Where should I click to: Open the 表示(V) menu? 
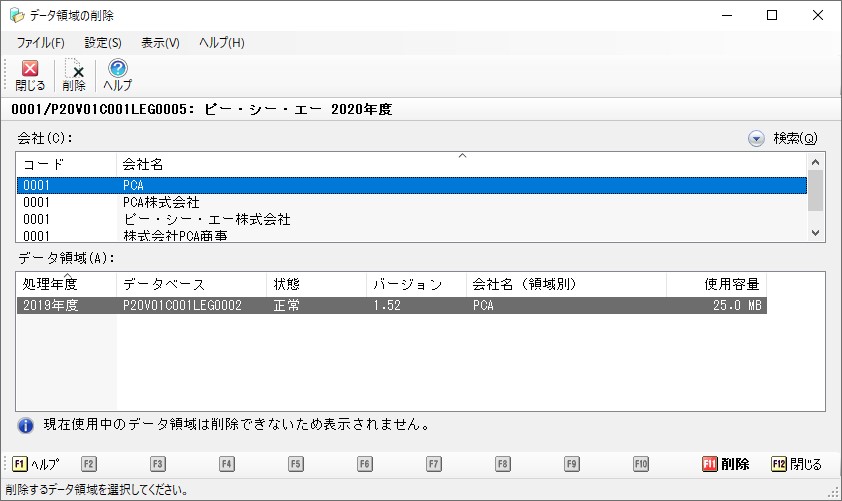click(x=160, y=43)
